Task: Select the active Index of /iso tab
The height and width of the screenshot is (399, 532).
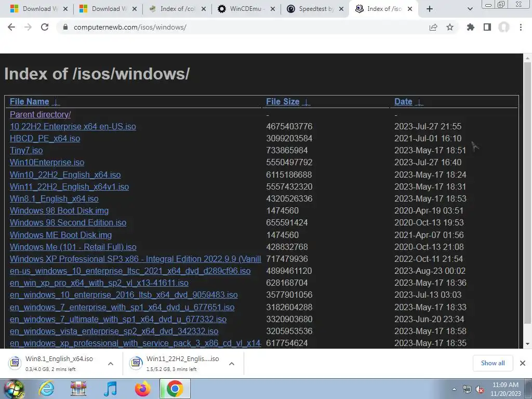Action: click(x=383, y=9)
